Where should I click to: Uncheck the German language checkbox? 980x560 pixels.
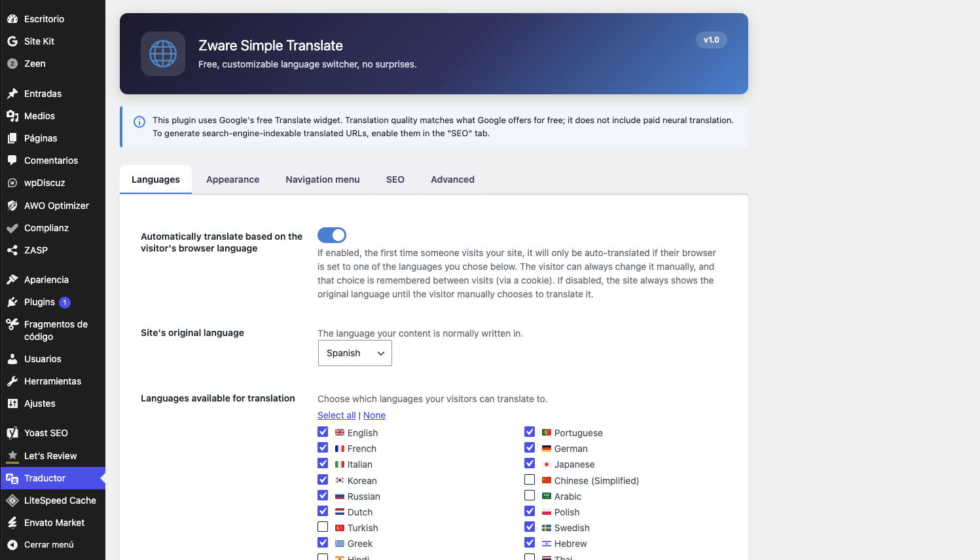(x=530, y=447)
